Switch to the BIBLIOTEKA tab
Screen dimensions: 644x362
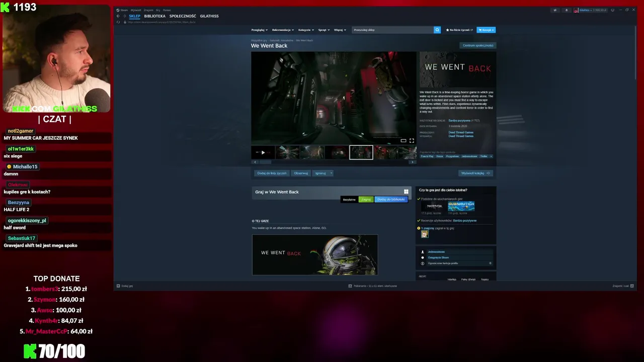(x=154, y=16)
